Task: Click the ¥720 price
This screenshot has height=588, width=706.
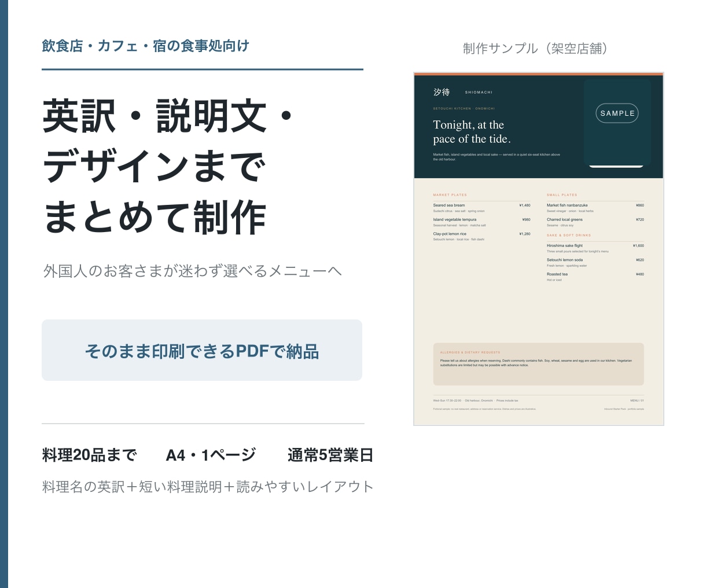Action: [639, 220]
